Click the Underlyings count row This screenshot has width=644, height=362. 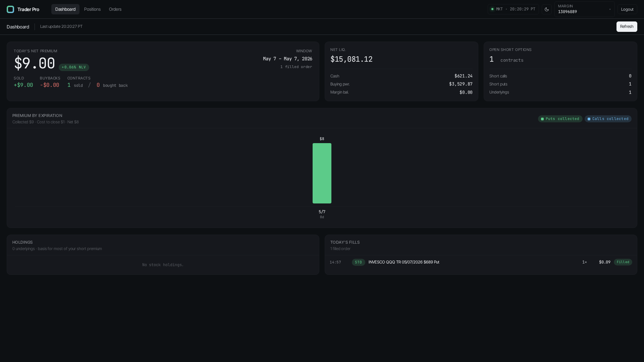pos(560,92)
